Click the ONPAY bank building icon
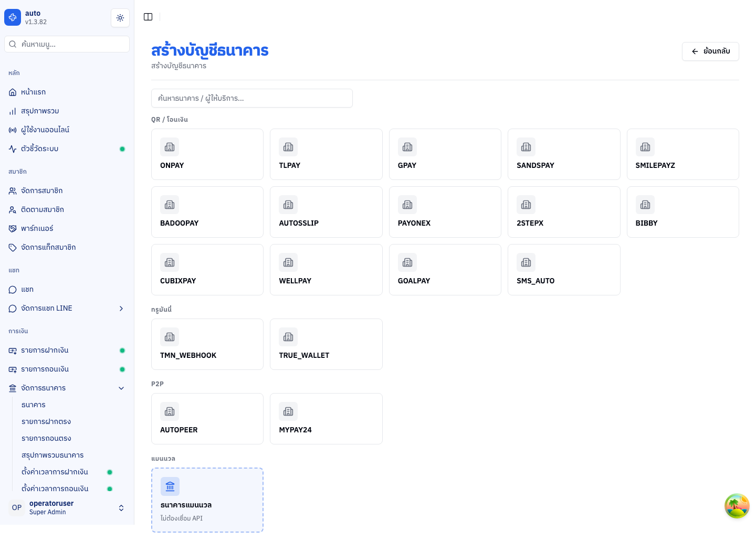This screenshot has width=756, height=541. [170, 147]
